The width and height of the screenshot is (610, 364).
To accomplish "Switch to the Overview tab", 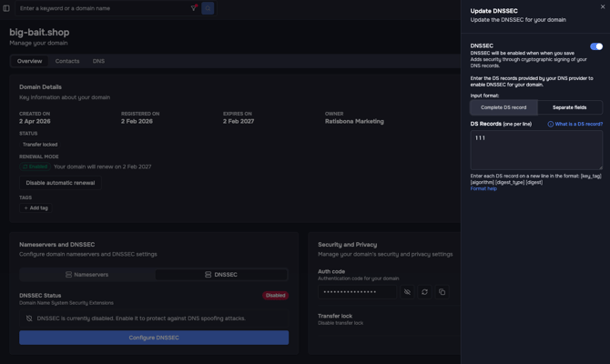I will click(29, 61).
